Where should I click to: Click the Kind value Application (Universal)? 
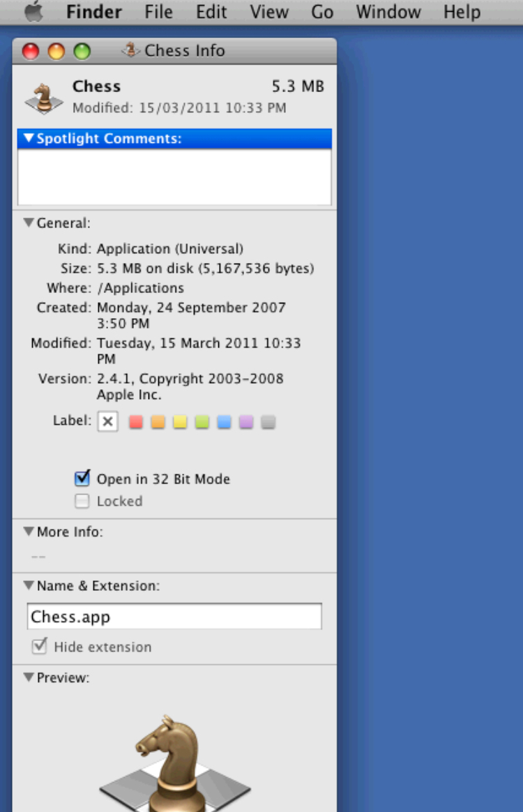tap(170, 248)
